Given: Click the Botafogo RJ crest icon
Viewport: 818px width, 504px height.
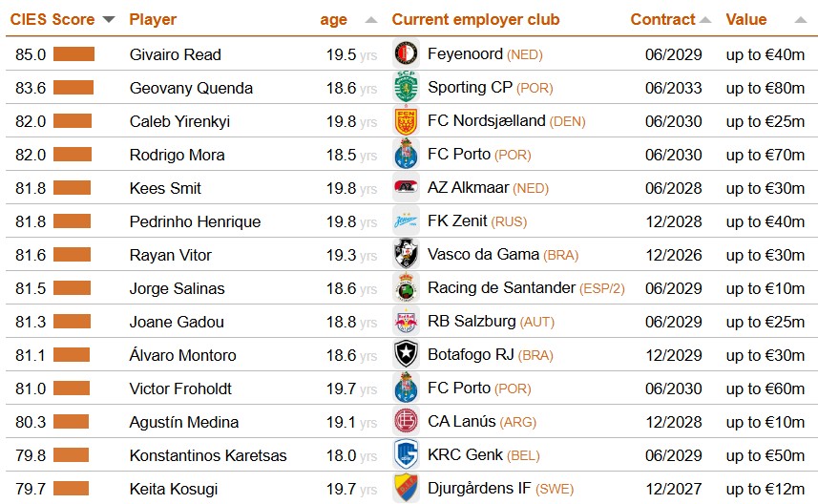Looking at the screenshot, I should pos(406,355).
